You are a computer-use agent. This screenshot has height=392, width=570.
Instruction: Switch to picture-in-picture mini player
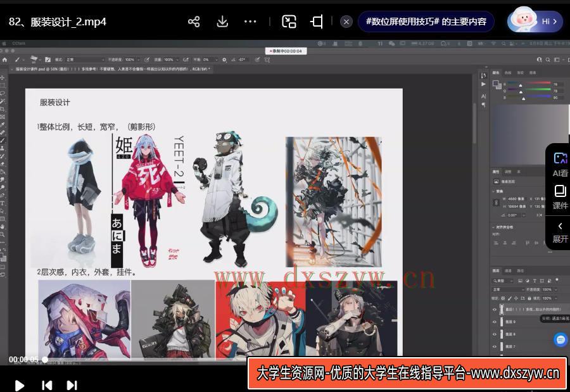[x=289, y=22]
